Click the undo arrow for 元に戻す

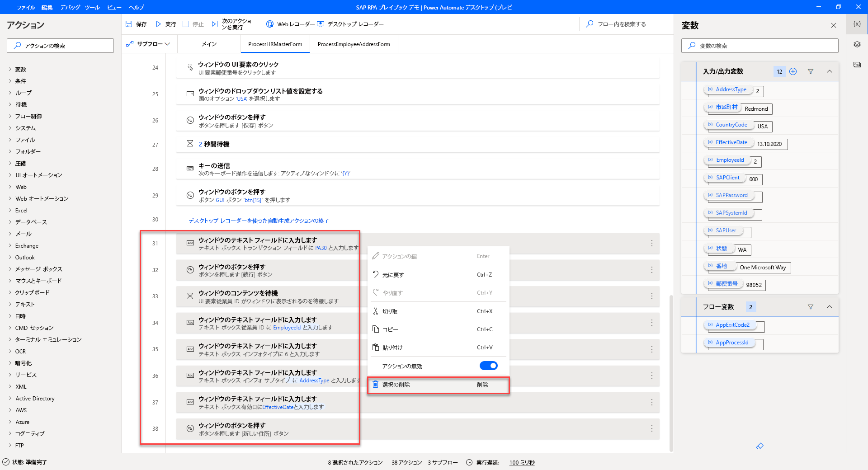click(x=375, y=274)
